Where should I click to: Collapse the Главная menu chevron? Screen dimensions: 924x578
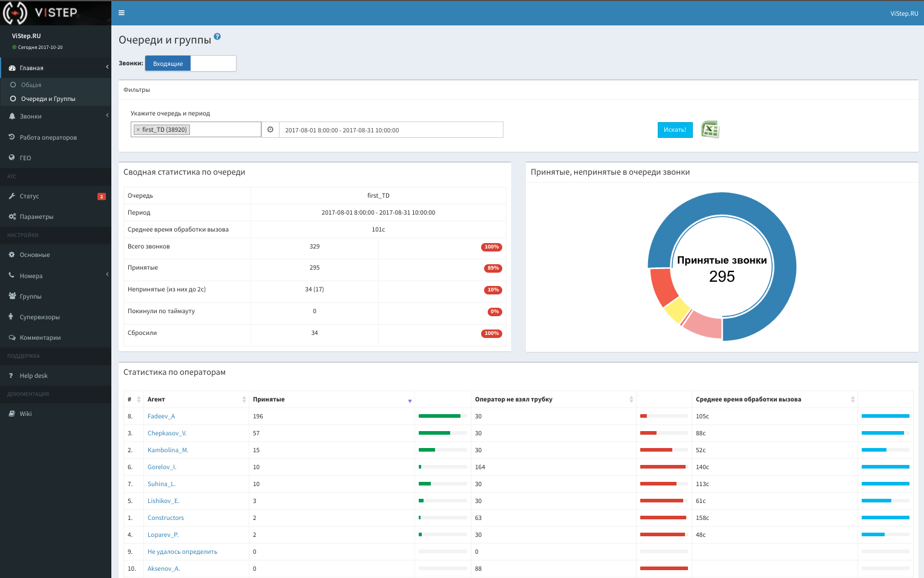tap(107, 67)
